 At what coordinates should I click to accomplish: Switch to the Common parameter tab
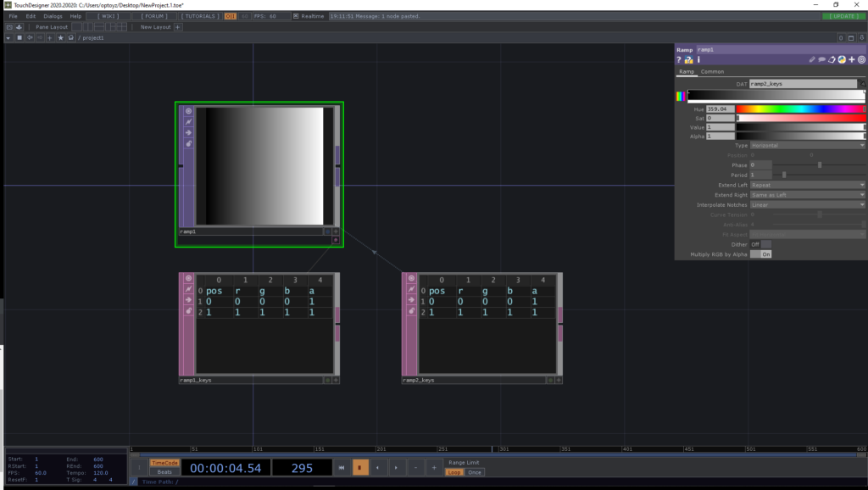pyautogui.click(x=712, y=72)
